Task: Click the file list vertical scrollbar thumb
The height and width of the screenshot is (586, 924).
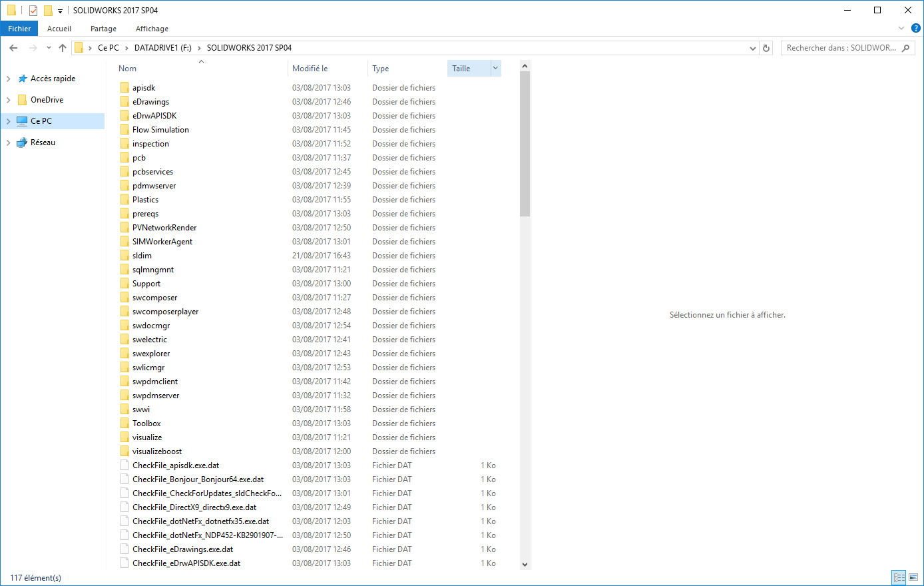Action: pos(525,143)
